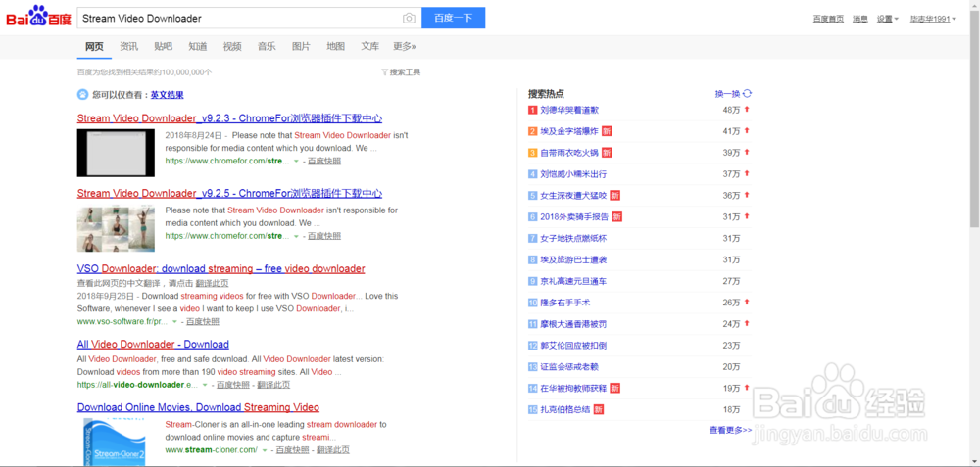Open hot search 女子地铁点燃纸杯
This screenshot has height=467, width=980.
tap(573, 239)
